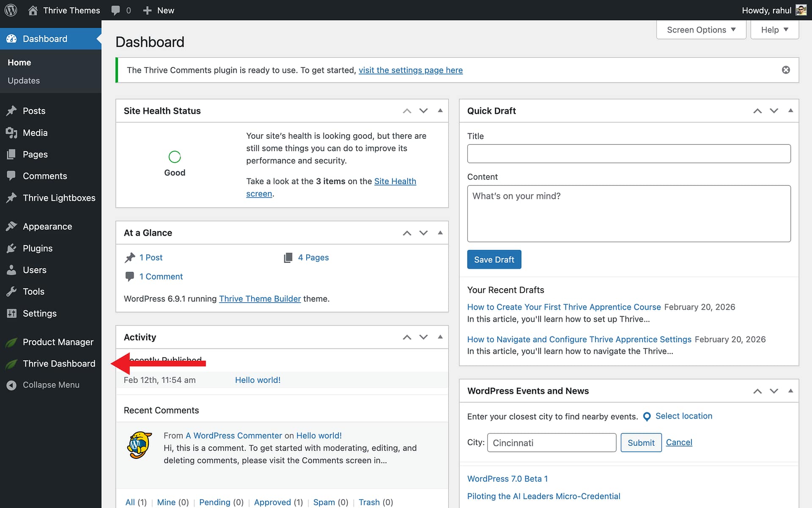Viewport: 812px width, 508px height.
Task: Click the Quick Draft title field
Action: 629,154
